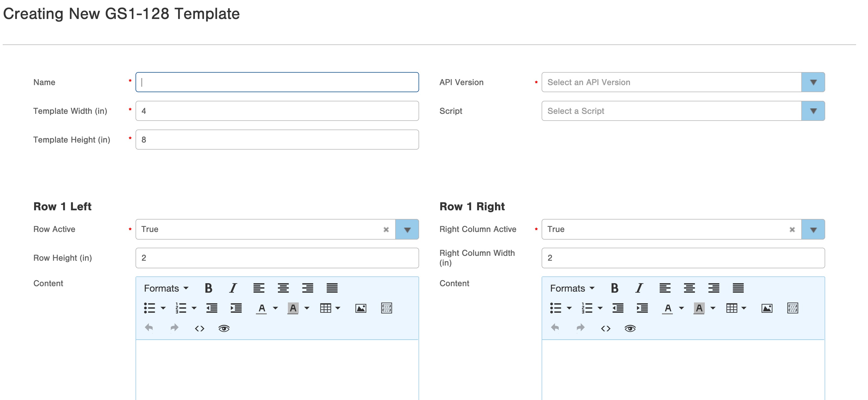Click the Name input field

[x=277, y=82]
